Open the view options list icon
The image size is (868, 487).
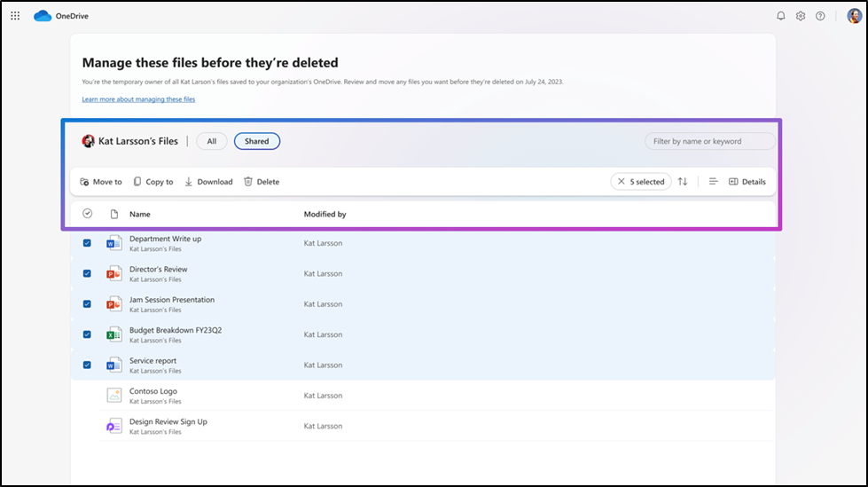713,182
